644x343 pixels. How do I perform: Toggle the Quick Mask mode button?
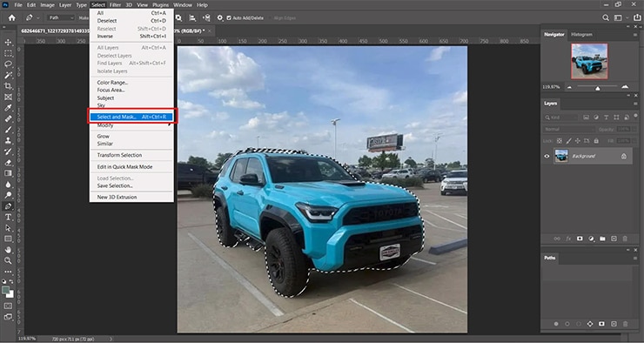tap(8, 306)
